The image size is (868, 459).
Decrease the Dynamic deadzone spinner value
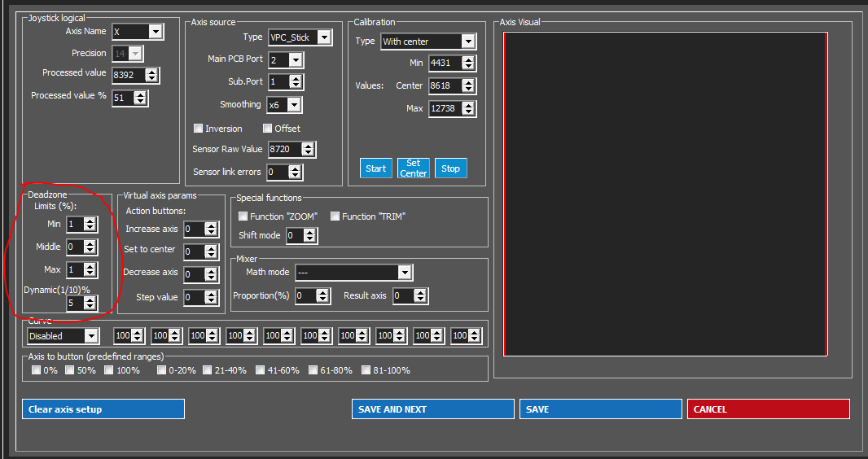point(90,306)
